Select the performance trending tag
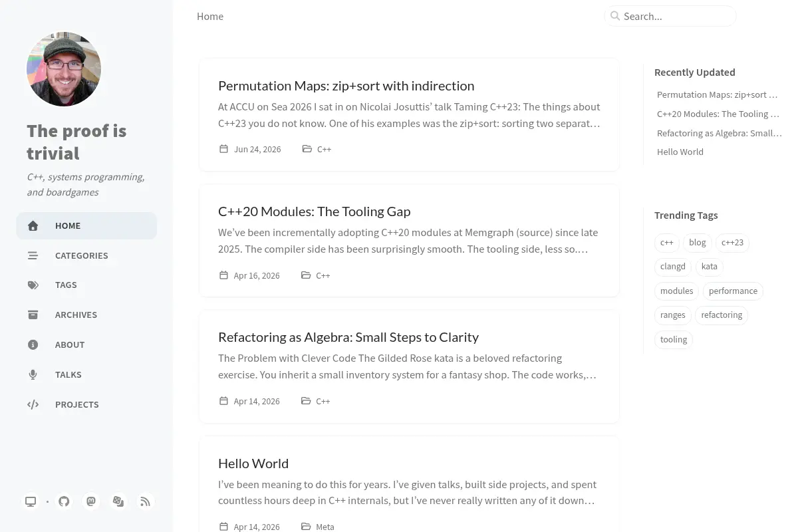Image resolution: width=798 pixels, height=532 pixels. [733, 291]
